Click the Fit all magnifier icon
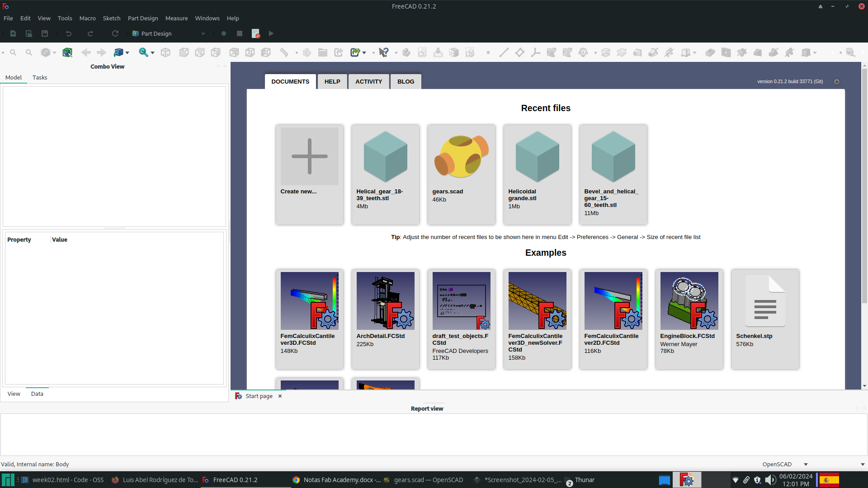The height and width of the screenshot is (488, 868). (x=13, y=52)
